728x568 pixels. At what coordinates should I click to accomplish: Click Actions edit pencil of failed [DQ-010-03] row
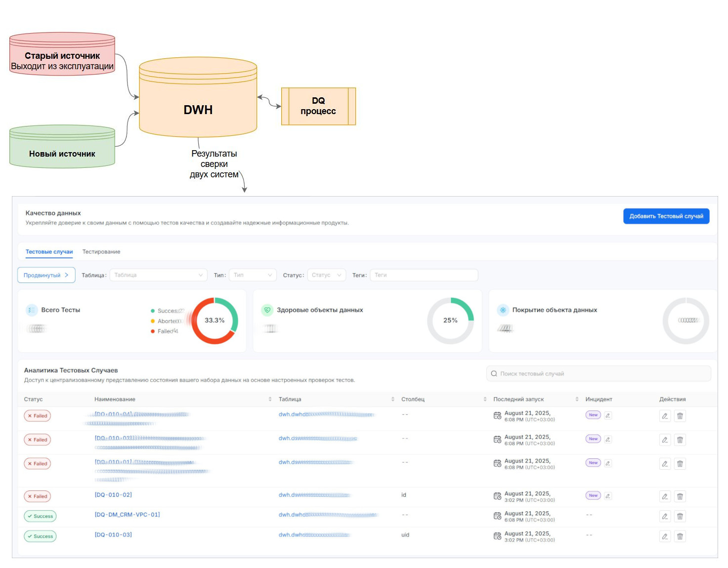pos(665,440)
